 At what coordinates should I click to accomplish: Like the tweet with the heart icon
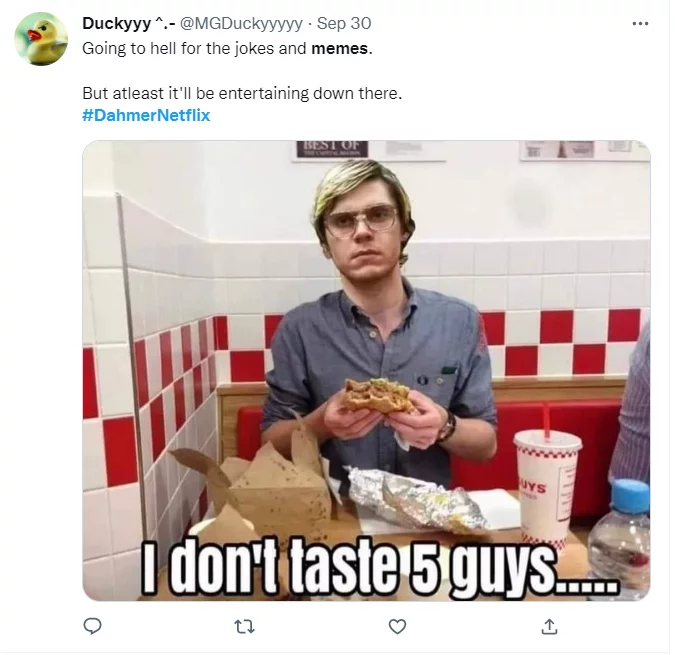(x=397, y=626)
